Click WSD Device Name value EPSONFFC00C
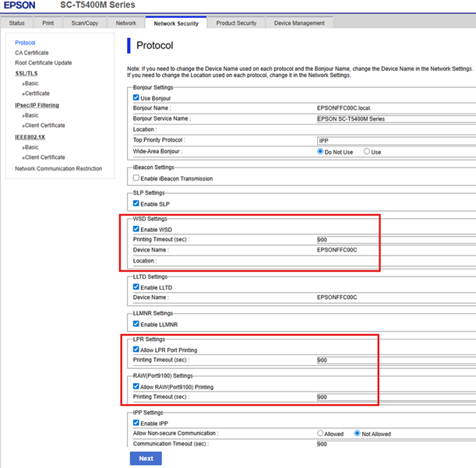 (x=337, y=250)
